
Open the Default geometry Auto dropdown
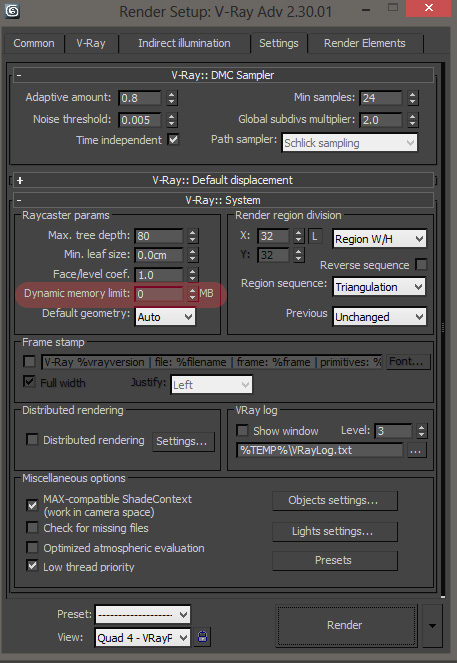pos(165,317)
